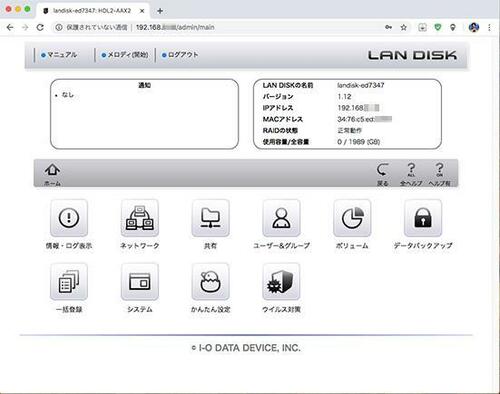Open the 情報・ログ表示 information icon

click(69, 218)
